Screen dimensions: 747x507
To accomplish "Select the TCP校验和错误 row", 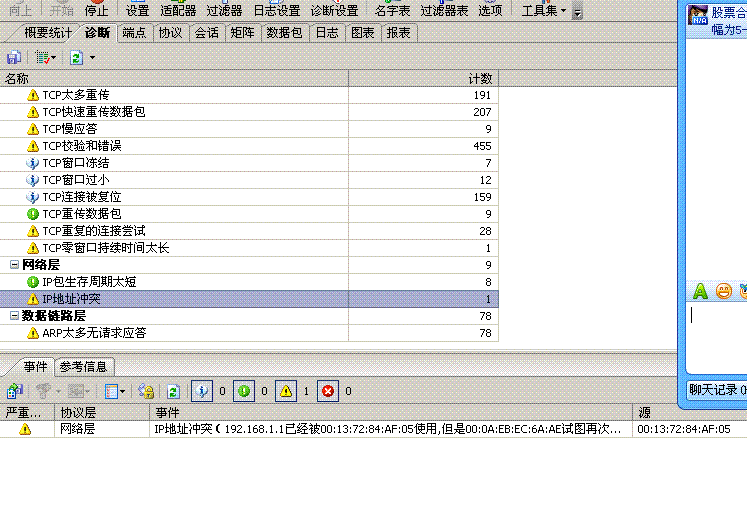I will coord(249,146).
